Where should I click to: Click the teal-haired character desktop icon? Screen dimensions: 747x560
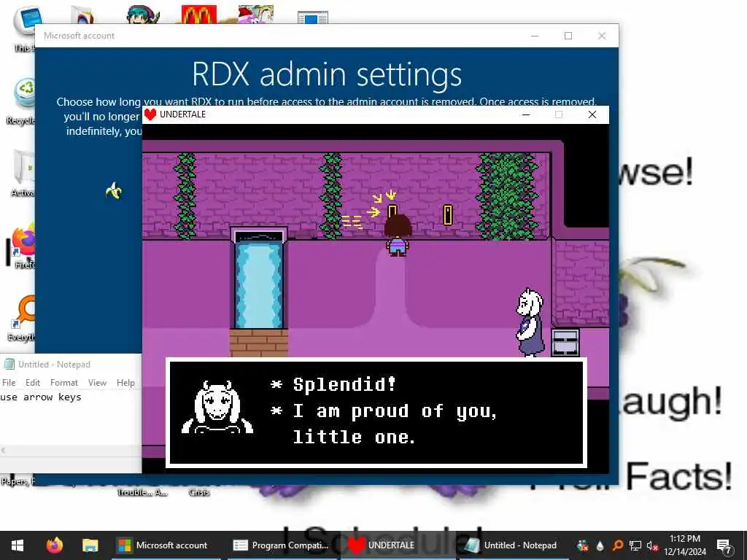(143, 15)
